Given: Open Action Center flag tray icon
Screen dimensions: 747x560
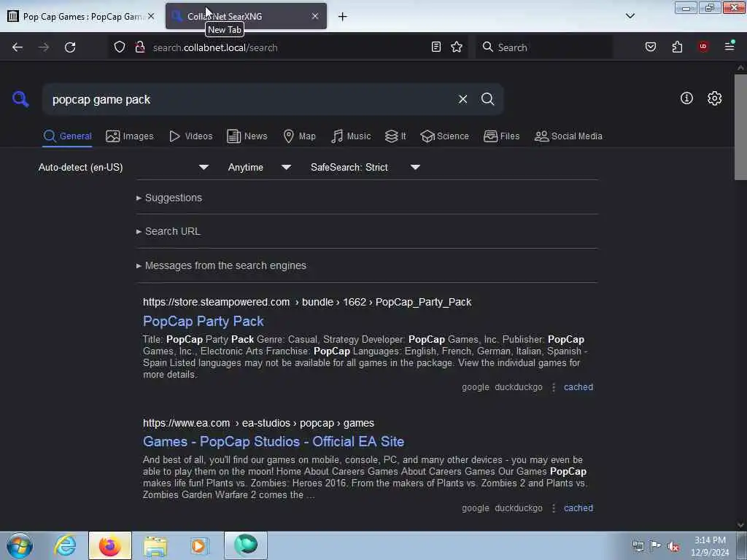Looking at the screenshot, I should click(x=655, y=546).
